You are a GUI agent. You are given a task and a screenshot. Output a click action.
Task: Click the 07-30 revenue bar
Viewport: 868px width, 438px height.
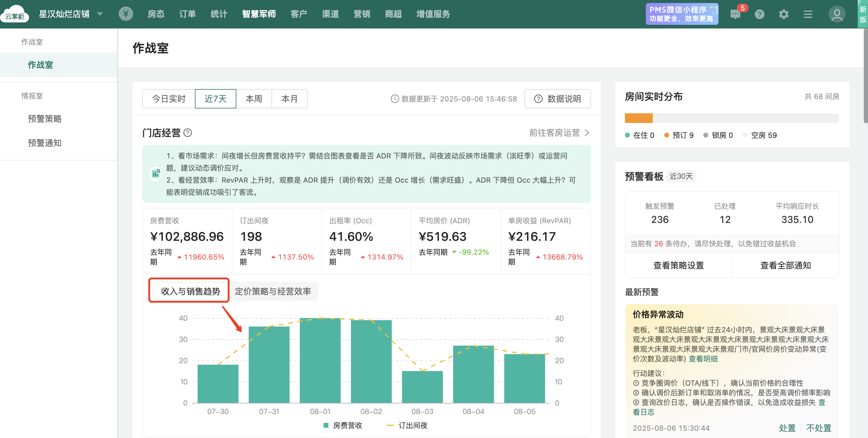point(218,384)
